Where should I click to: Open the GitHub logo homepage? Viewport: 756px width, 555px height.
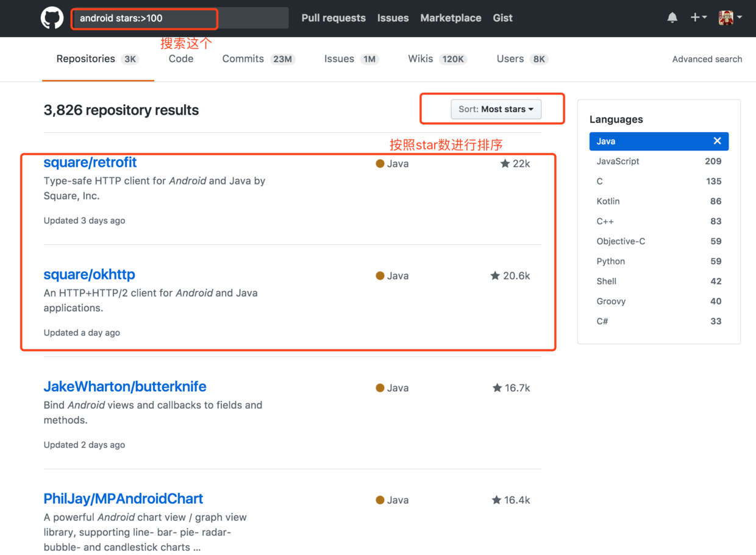click(x=52, y=18)
